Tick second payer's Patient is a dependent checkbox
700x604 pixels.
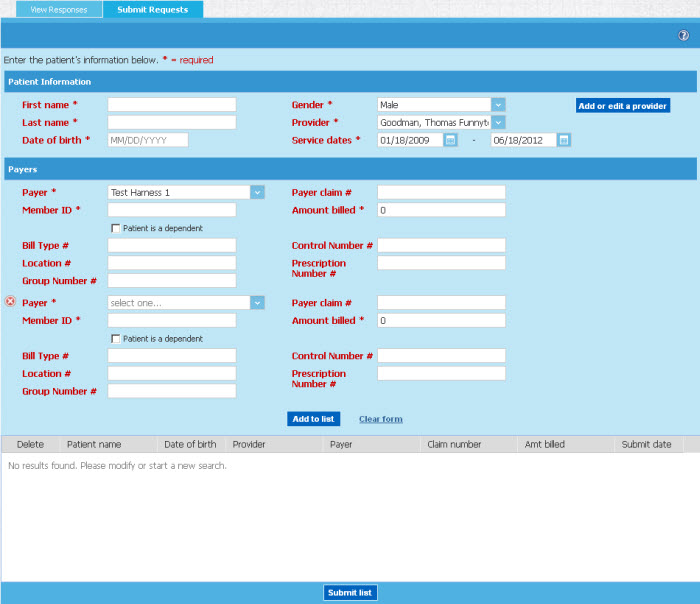click(116, 339)
